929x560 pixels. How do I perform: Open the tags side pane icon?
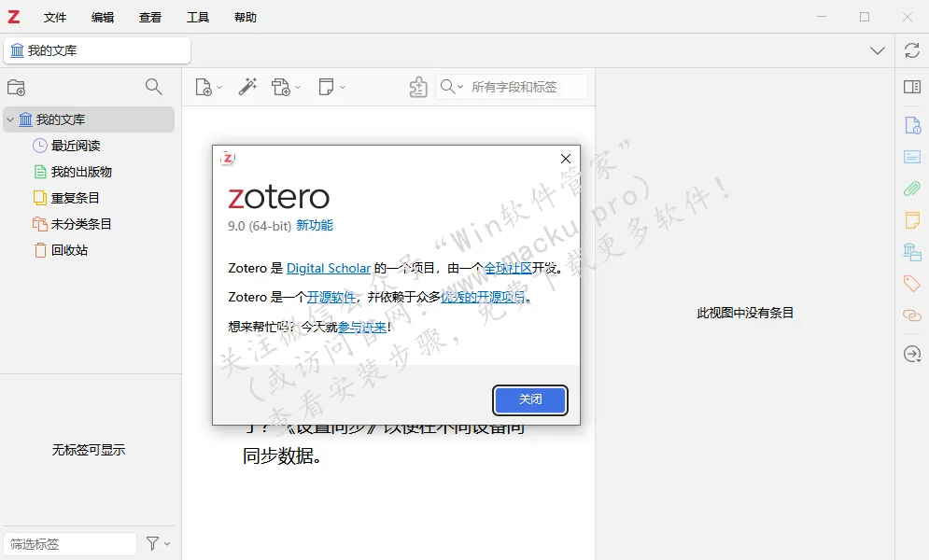coord(912,284)
